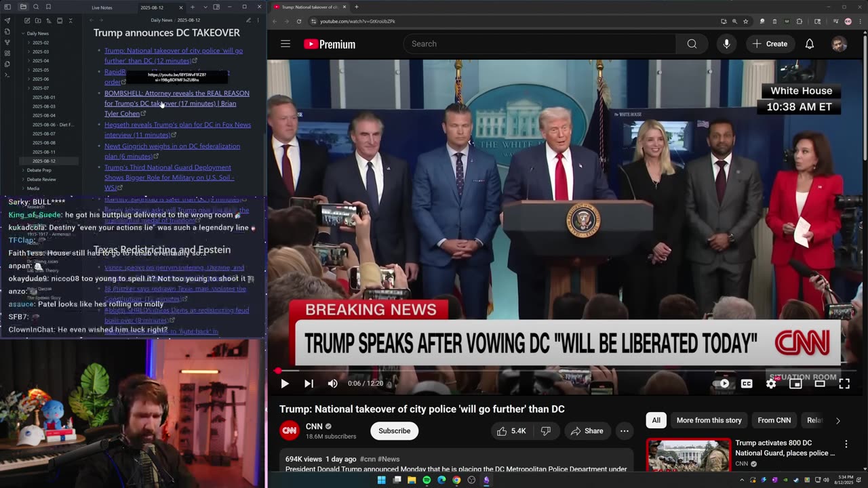Like the video with 5.4K likes
Viewport: 868px width, 488px height.
pyautogui.click(x=511, y=431)
